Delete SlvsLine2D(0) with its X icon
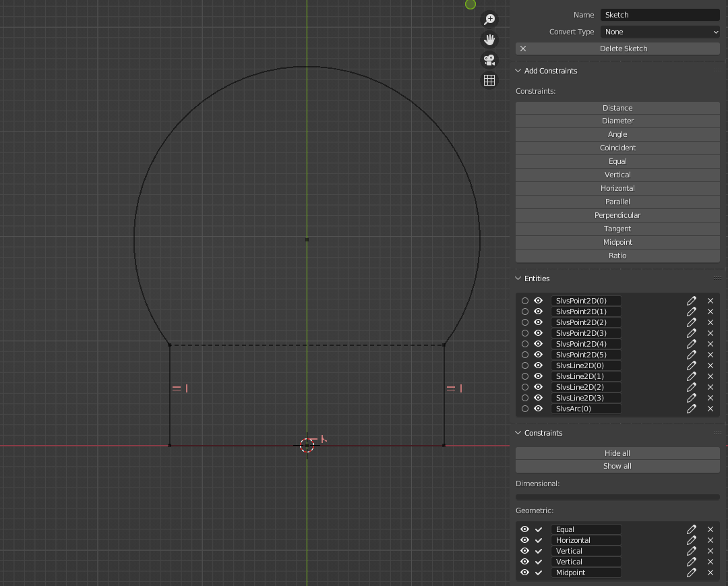Screen dimensions: 728x586 (710, 365)
